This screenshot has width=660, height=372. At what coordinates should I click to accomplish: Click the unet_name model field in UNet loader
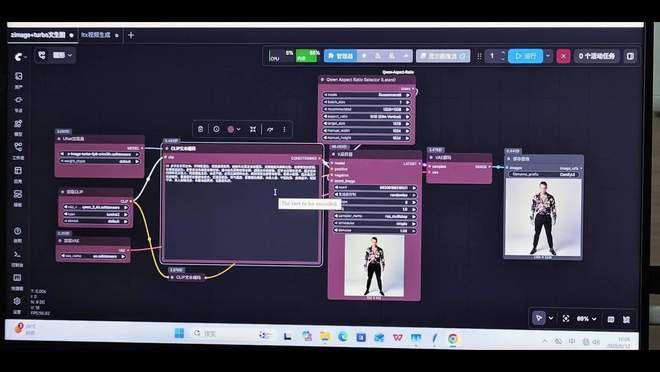[x=100, y=154]
